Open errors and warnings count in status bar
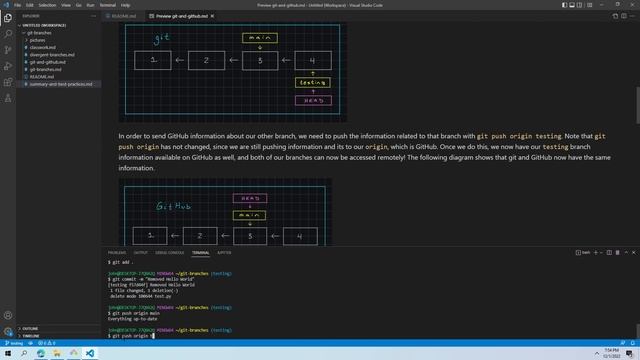 (47, 343)
